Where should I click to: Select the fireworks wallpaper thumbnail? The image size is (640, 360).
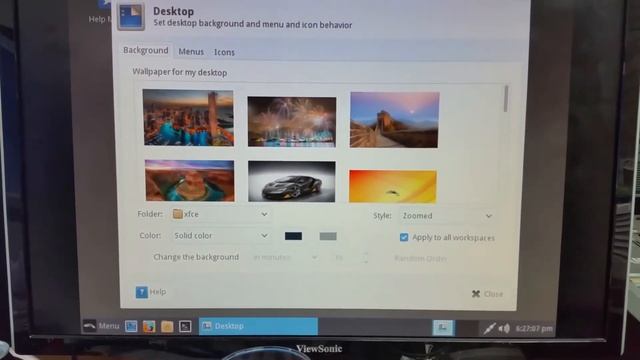click(292, 122)
